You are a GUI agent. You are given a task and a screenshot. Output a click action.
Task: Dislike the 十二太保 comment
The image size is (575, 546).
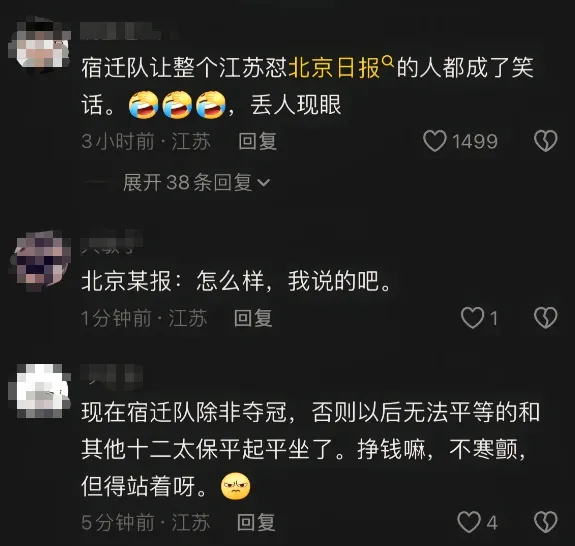546,522
